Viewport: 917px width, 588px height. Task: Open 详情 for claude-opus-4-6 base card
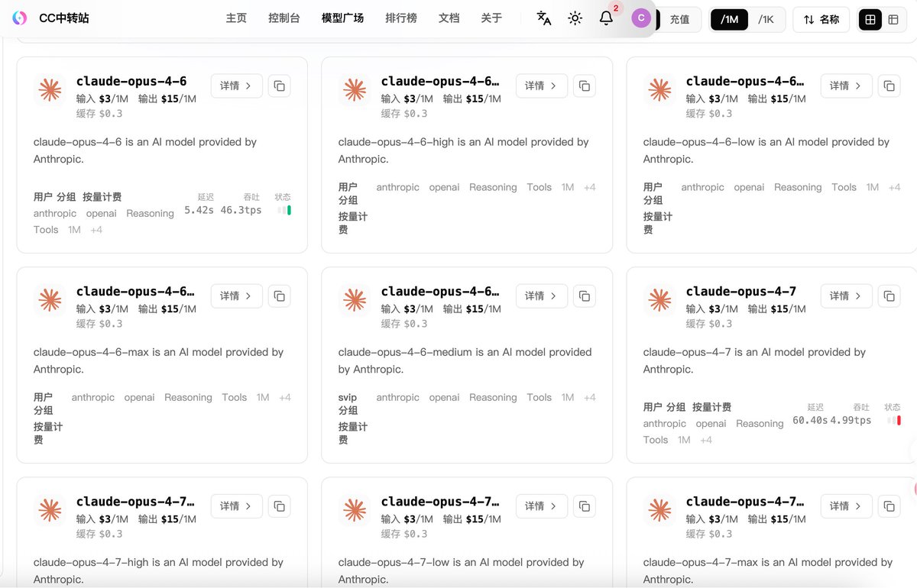pos(236,86)
